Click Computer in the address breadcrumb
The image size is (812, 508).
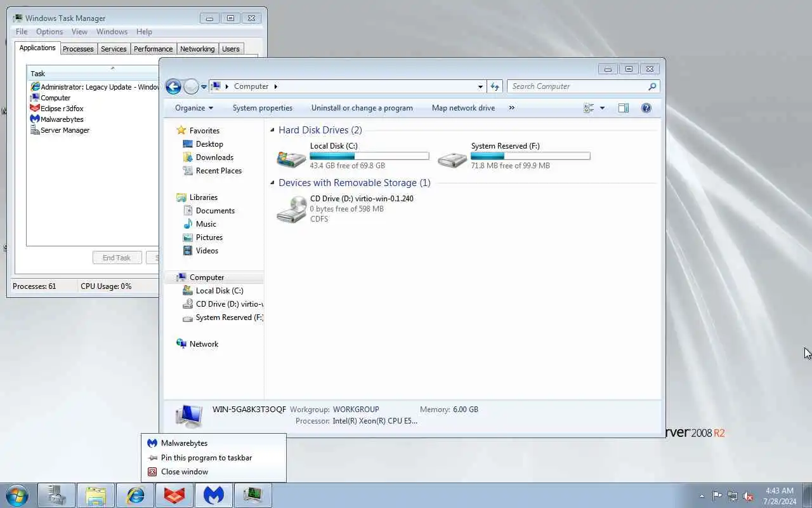click(251, 86)
